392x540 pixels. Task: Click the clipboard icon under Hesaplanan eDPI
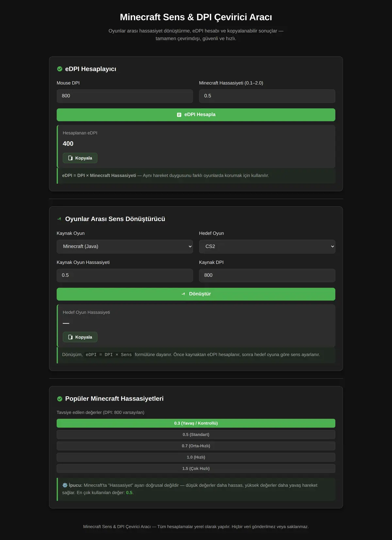pos(70,158)
